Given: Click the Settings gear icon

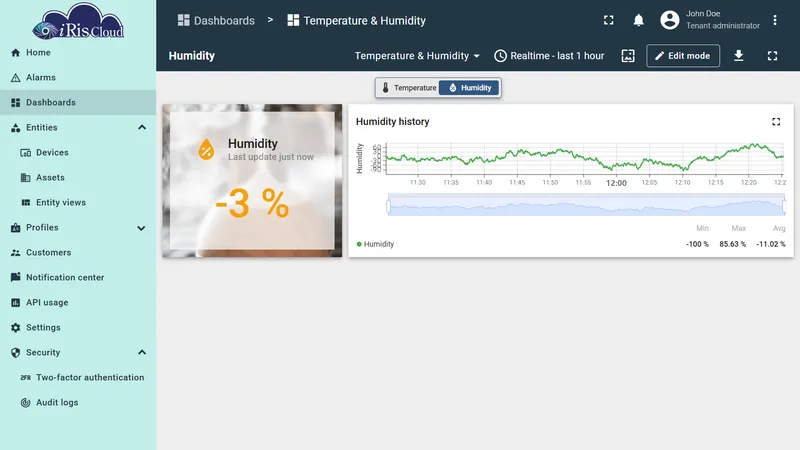Looking at the screenshot, I should click(15, 328).
